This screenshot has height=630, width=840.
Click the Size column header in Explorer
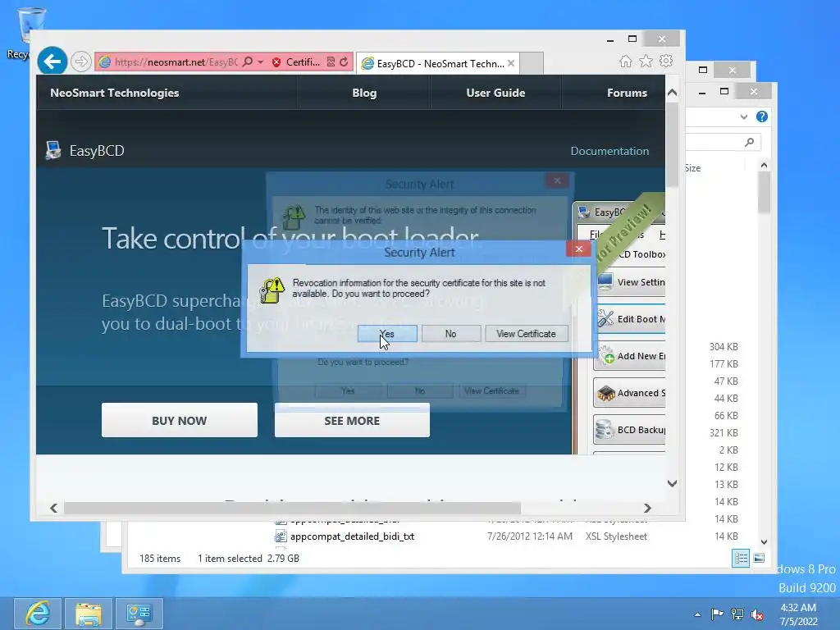692,168
